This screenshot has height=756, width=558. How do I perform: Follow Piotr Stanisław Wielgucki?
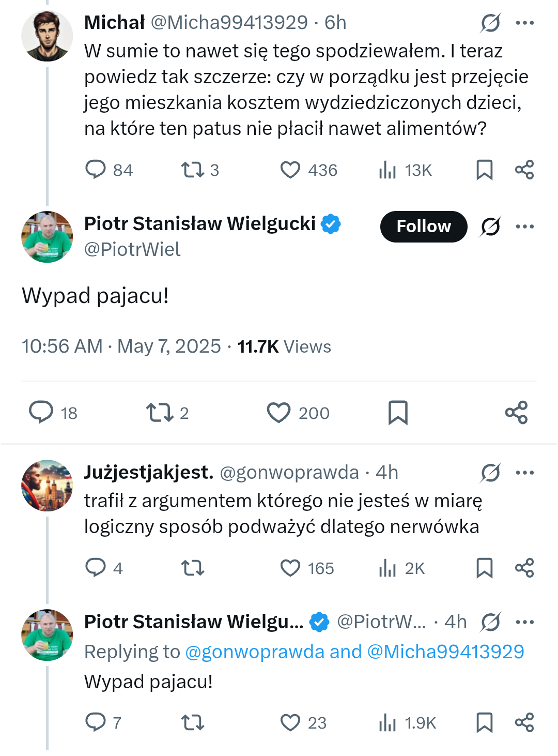coord(424,226)
